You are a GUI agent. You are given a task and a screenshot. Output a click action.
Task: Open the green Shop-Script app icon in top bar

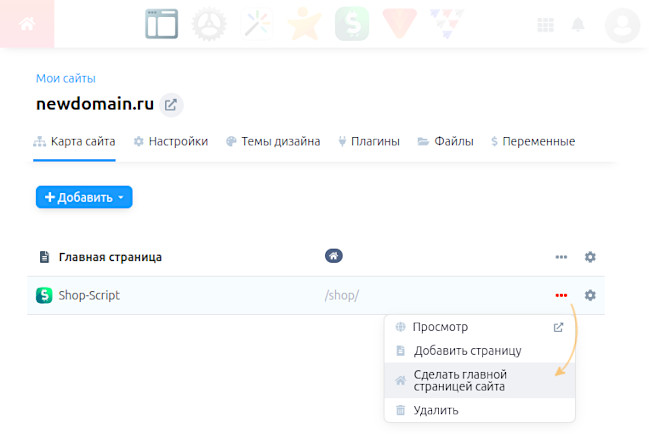pyautogui.click(x=350, y=24)
